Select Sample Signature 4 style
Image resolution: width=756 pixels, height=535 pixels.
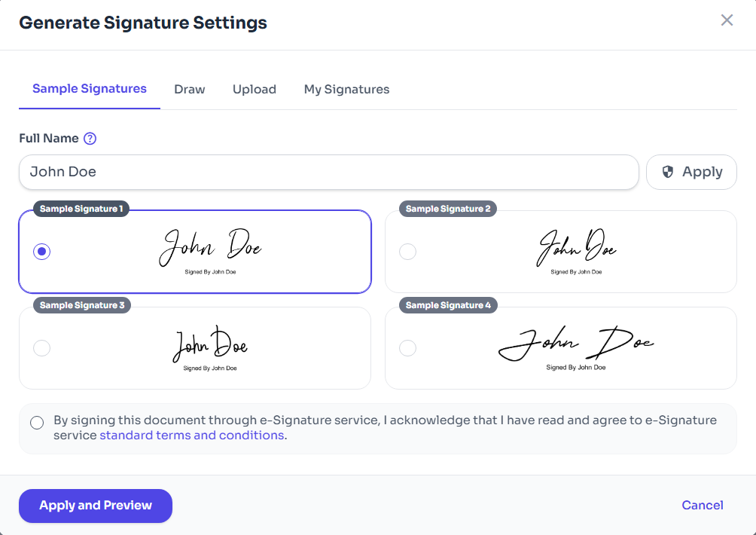407,347
